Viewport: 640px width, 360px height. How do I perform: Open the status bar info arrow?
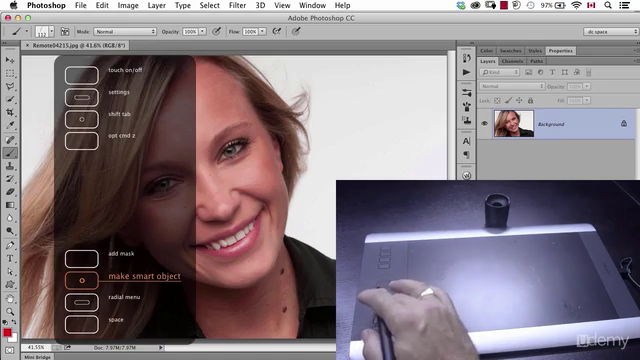[161, 348]
